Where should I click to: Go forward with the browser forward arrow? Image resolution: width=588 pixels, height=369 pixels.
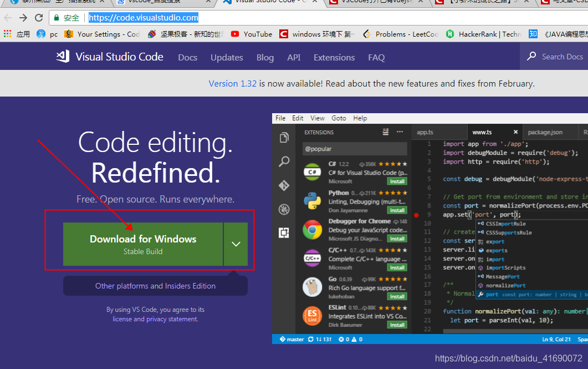[x=23, y=18]
